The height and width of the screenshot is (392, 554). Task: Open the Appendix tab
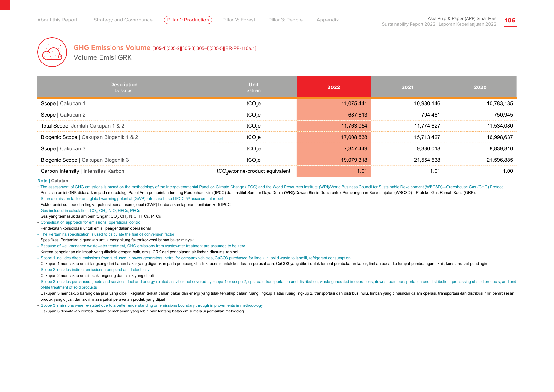coord(328,20)
